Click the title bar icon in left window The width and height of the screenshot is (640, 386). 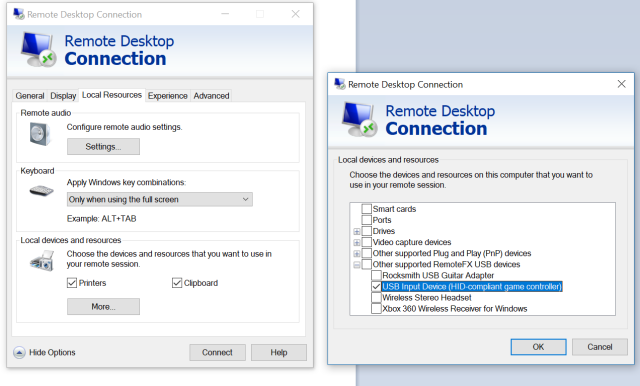(19, 14)
